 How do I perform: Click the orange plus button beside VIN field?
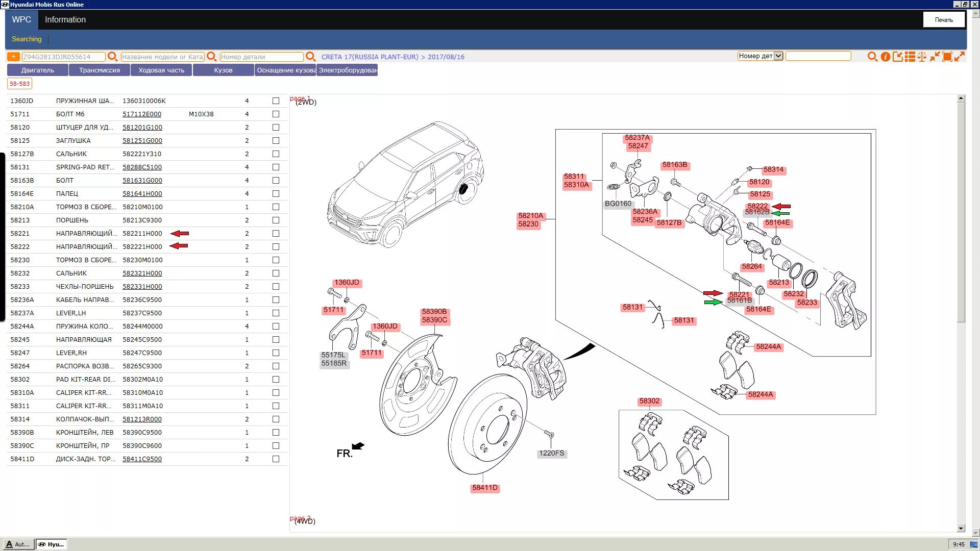coord(13,57)
